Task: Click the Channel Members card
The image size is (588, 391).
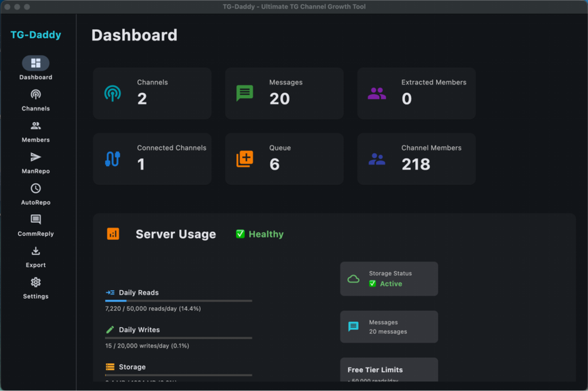Action: [416, 159]
